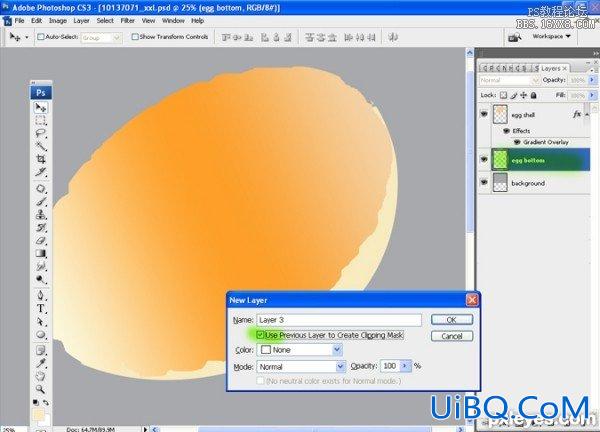
Task: Toggle Use Previous Layer to Create Clipping Mask
Action: (260, 335)
